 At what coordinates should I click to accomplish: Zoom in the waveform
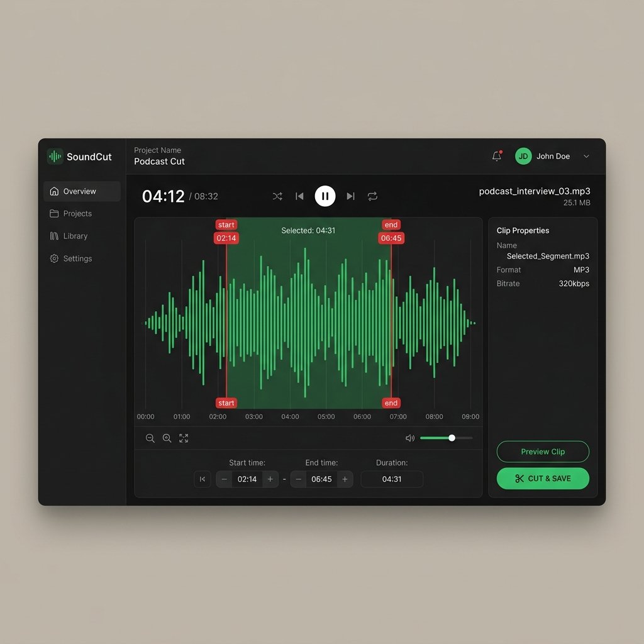(167, 438)
